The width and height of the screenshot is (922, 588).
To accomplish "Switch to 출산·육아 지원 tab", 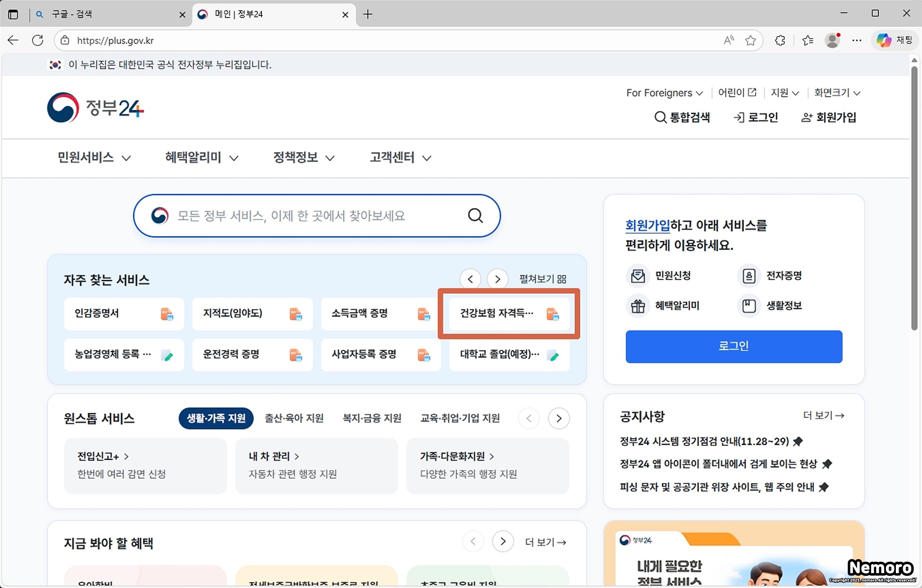I will point(294,418).
